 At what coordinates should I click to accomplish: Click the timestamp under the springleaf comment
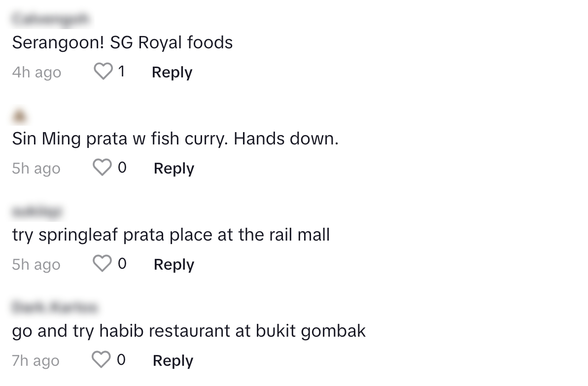(x=36, y=264)
